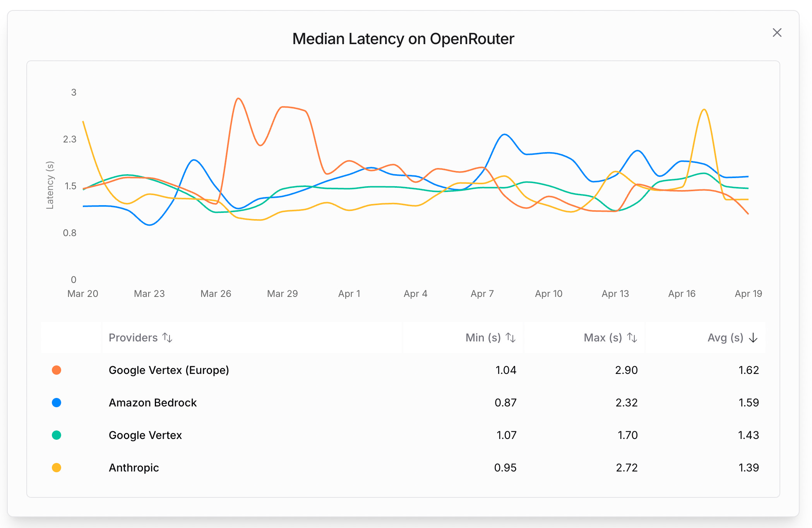This screenshot has width=812, height=528.
Task: Sort by Min (s) arrows icon
Action: [510, 338]
